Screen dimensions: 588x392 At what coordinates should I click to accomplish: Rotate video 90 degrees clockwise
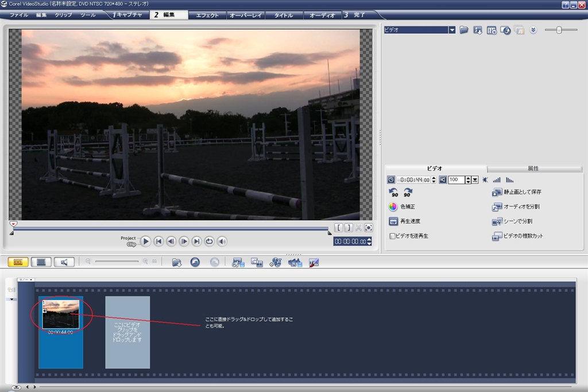[x=408, y=193]
